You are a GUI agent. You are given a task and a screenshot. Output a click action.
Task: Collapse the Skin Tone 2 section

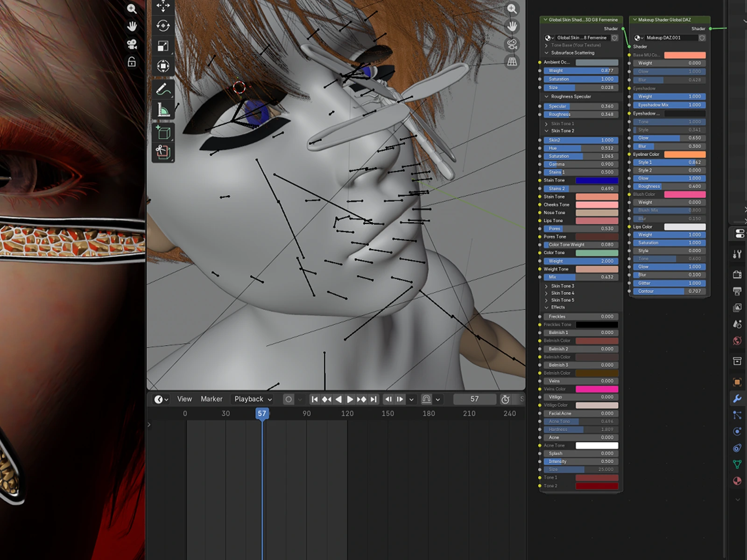pos(547,131)
